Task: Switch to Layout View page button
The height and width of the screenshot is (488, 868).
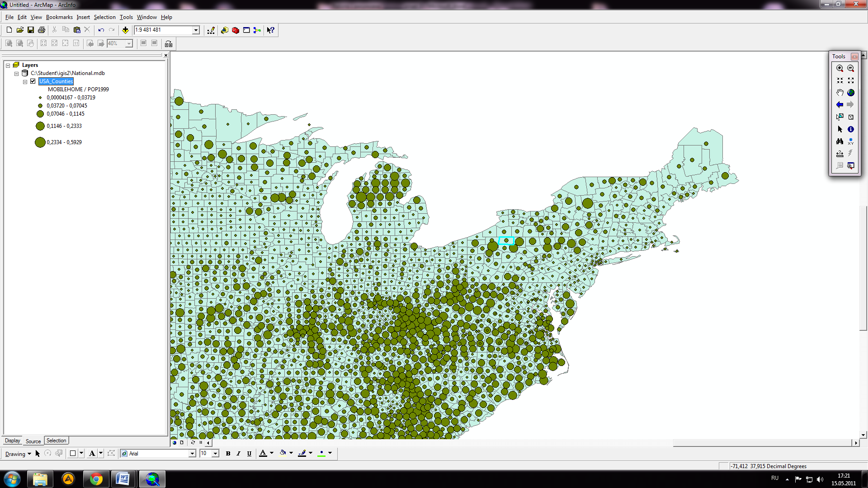Action: pos(182,443)
